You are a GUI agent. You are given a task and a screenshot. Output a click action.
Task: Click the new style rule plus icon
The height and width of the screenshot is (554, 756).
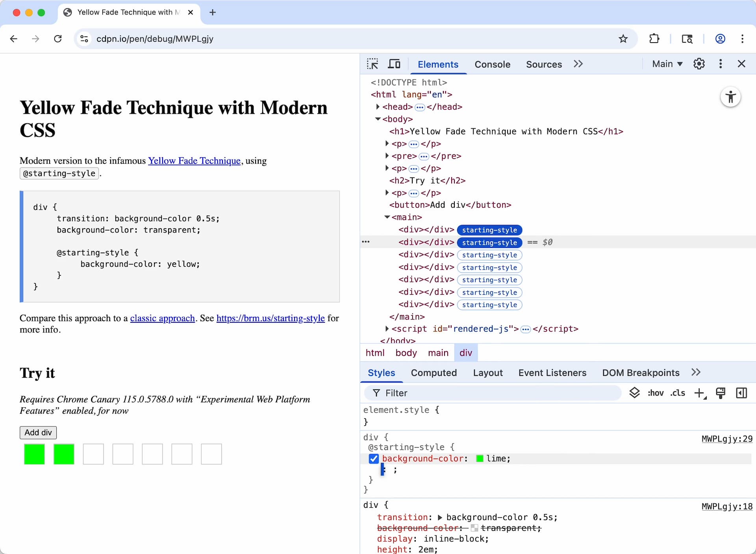tap(700, 393)
